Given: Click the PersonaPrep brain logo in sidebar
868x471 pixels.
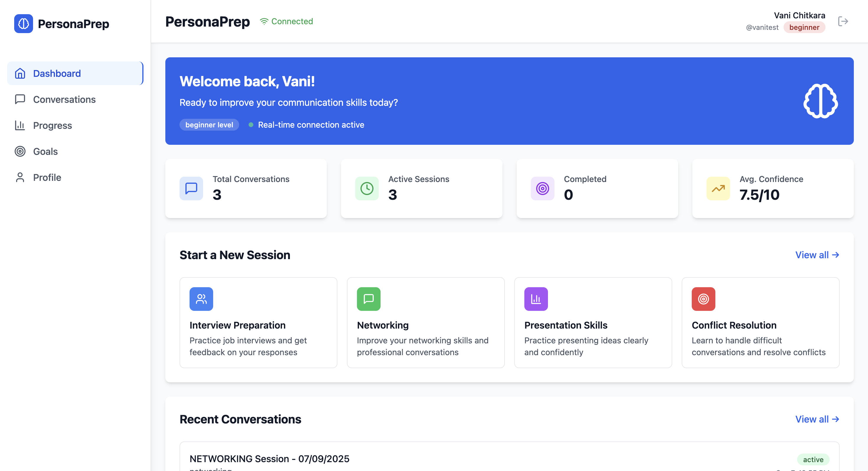Looking at the screenshot, I should 23,24.
